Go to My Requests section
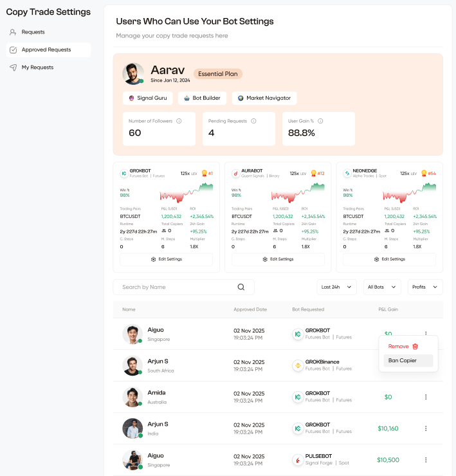This screenshot has height=476, width=456. 37,68
